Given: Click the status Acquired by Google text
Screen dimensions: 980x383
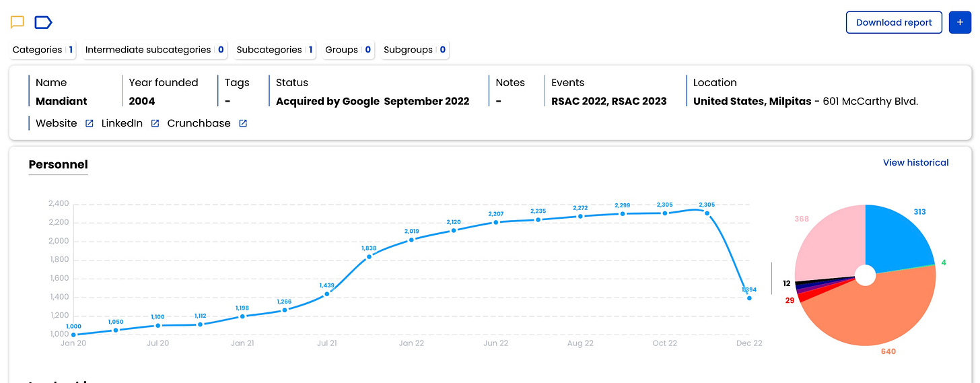Looking at the screenshot, I should (328, 101).
